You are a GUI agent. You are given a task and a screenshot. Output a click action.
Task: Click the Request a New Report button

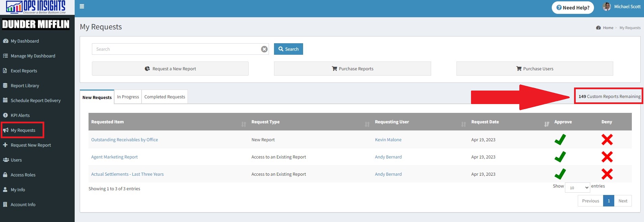tap(170, 69)
